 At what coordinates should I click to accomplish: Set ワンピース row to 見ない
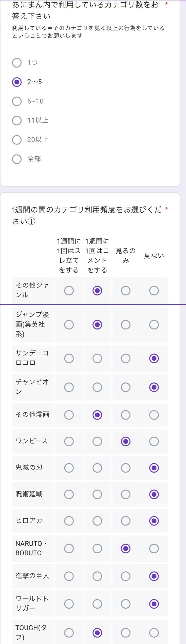154,441
